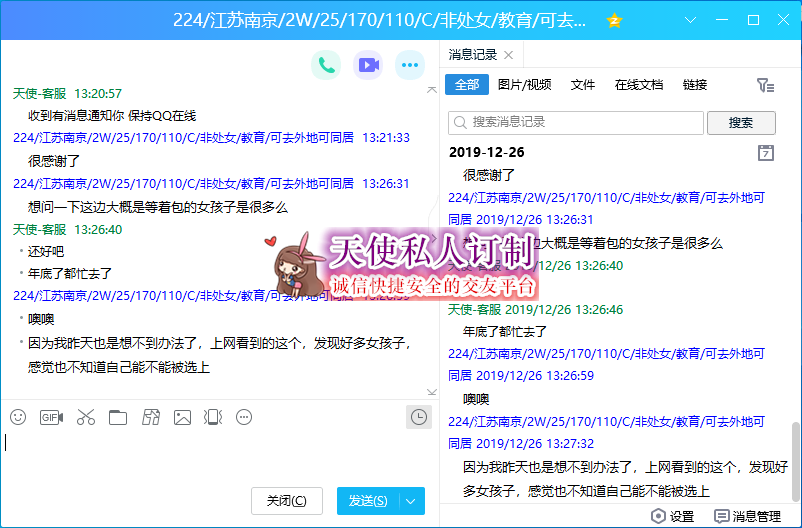Switch to the 图片/视频 tab

[524, 85]
